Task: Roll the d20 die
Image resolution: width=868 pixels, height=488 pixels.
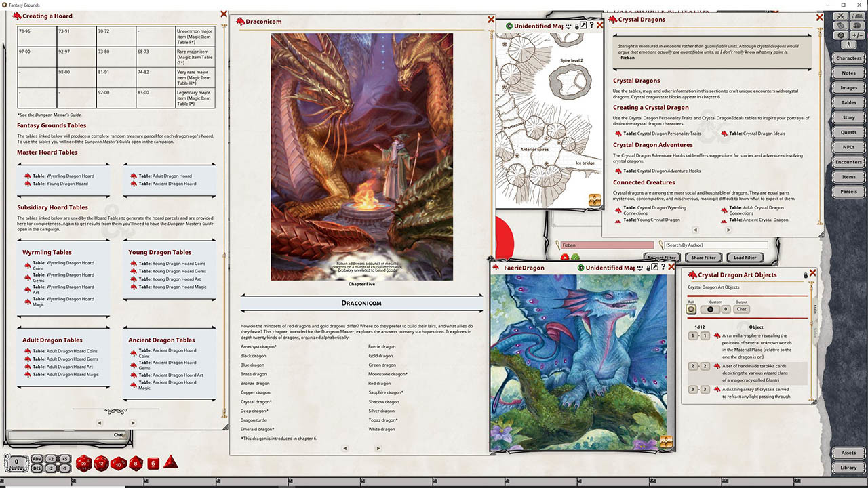Action: tap(83, 463)
